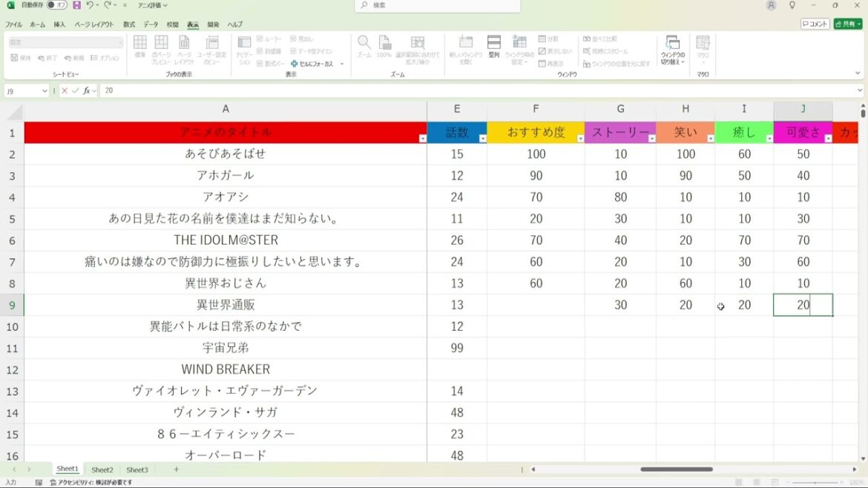868x488 pixels.
Task: Click the horizontal scrollbar thumb
Action: [x=676, y=469]
